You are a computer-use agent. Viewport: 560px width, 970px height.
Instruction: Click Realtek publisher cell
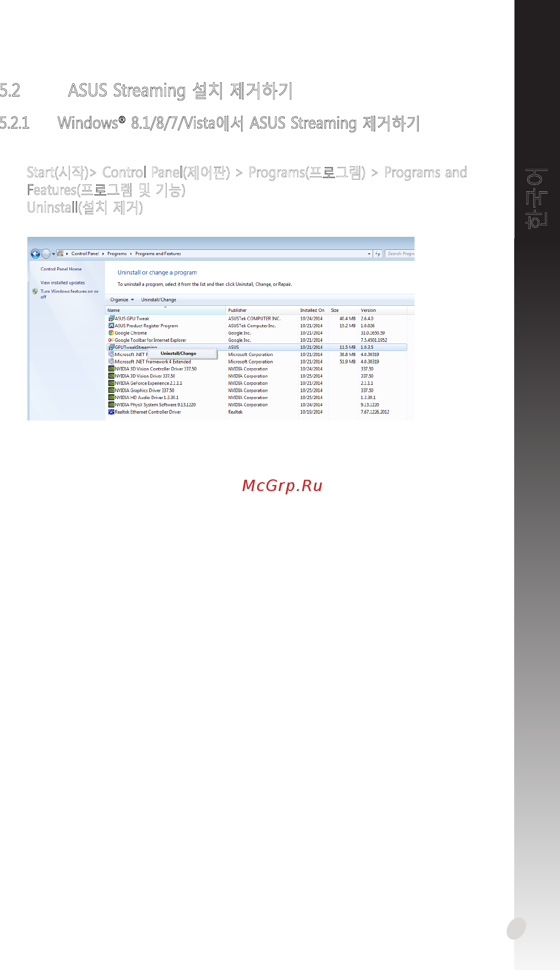(235, 412)
